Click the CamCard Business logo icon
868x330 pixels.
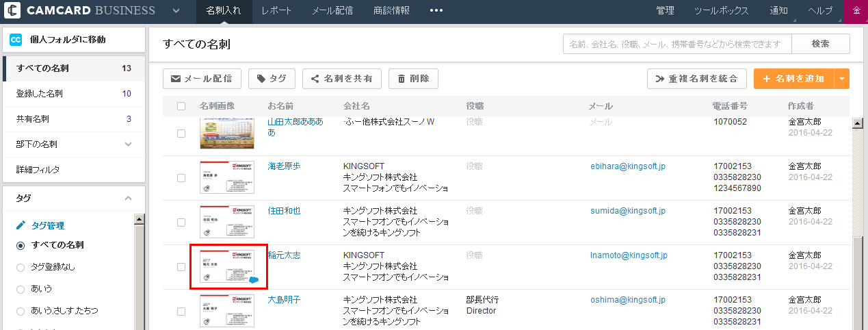point(12,10)
